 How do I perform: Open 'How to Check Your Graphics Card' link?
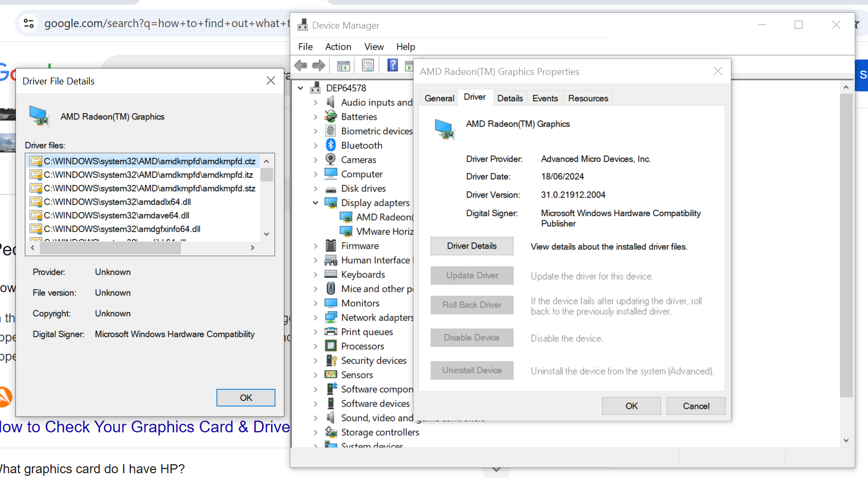pyautogui.click(x=145, y=426)
